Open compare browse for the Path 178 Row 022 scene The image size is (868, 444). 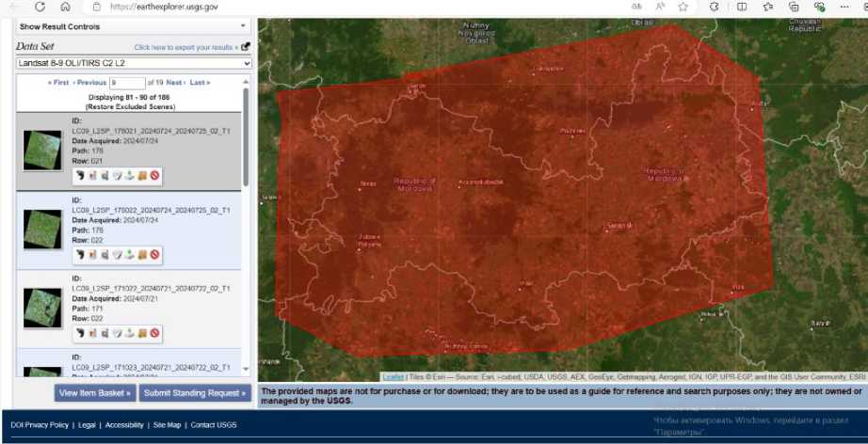click(x=104, y=255)
